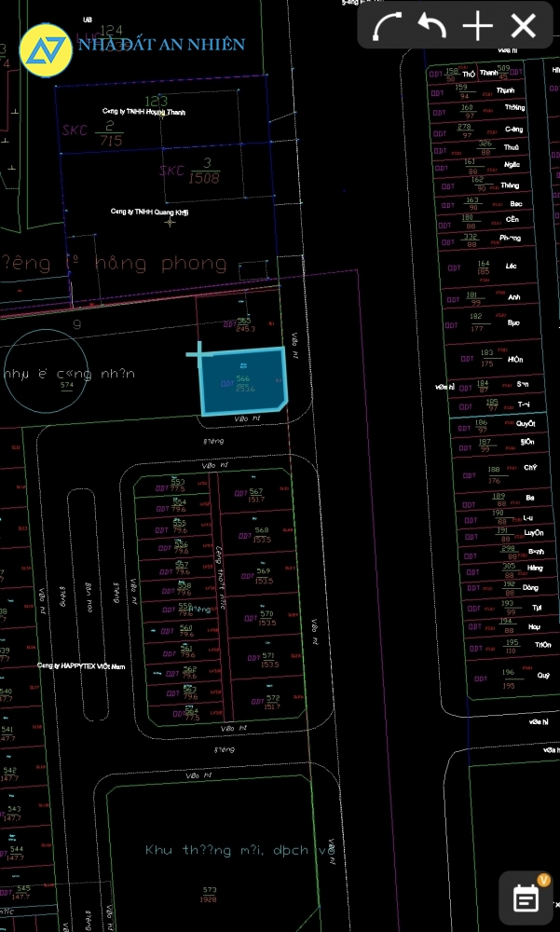Viewport: 560px width, 932px height.
Task: Select large parcel 573 with area 1928
Action: pyautogui.click(x=209, y=894)
